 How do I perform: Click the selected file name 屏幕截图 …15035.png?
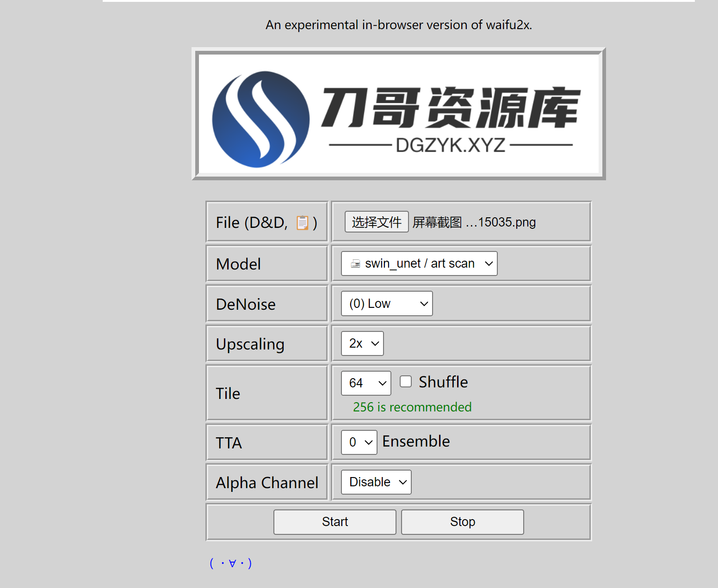point(474,222)
